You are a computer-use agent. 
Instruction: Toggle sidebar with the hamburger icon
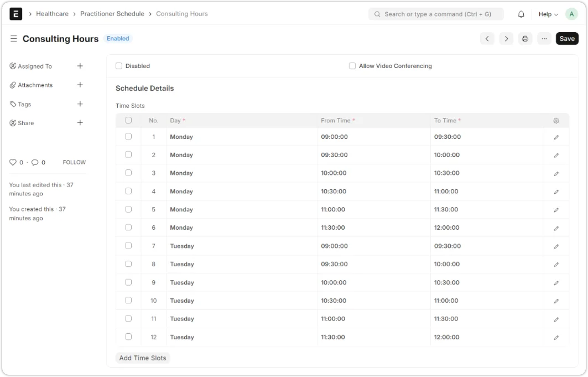[14, 39]
